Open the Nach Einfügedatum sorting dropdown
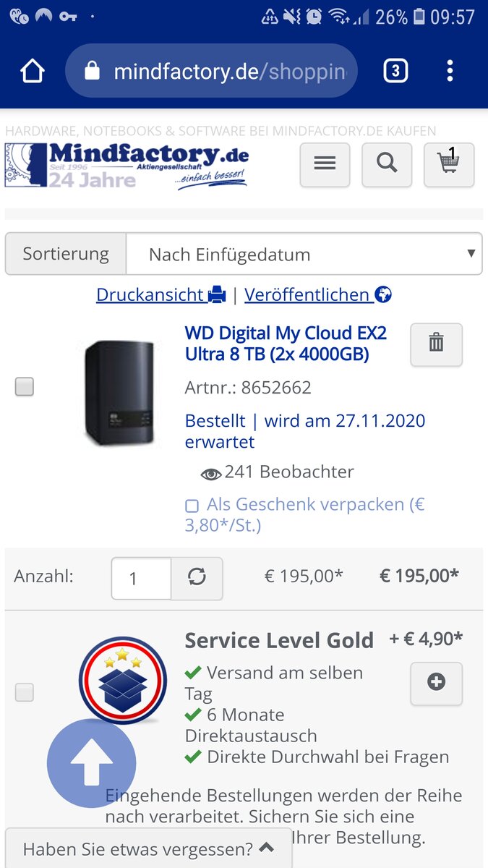This screenshot has height=868, width=488. click(304, 254)
